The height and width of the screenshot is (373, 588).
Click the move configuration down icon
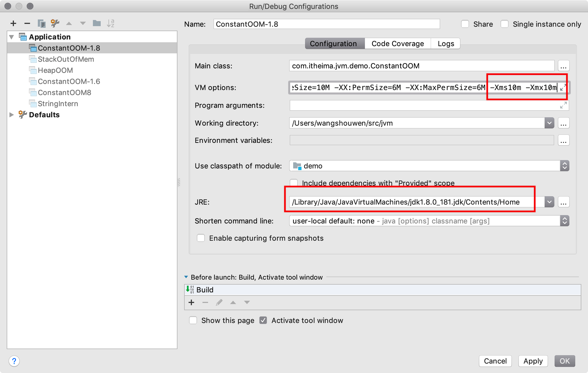(x=83, y=24)
